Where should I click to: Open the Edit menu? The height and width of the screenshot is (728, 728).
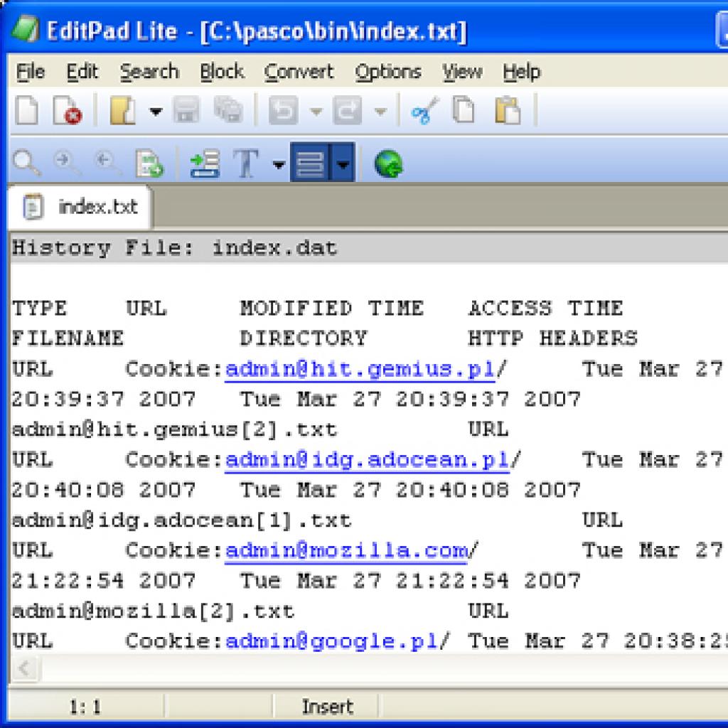coord(82,72)
